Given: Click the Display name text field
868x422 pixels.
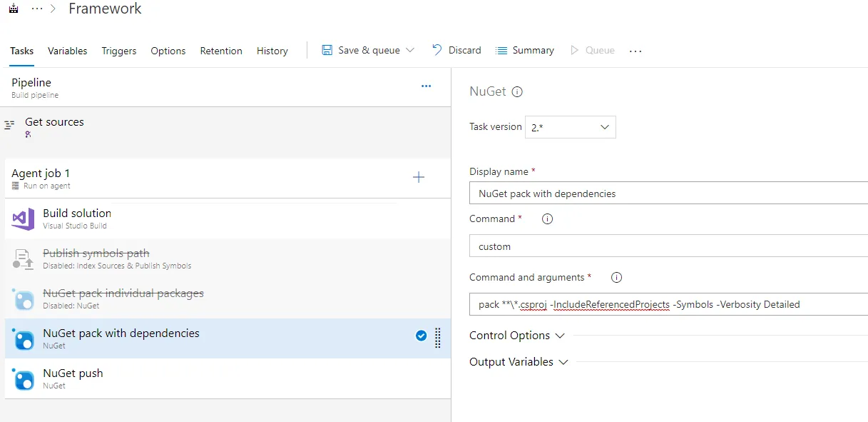Looking at the screenshot, I should tap(668, 194).
